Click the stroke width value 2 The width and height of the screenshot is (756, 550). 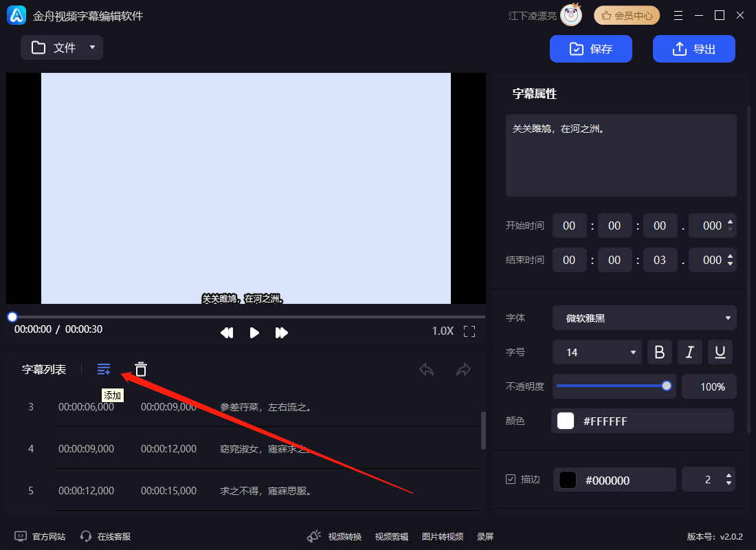(x=707, y=480)
